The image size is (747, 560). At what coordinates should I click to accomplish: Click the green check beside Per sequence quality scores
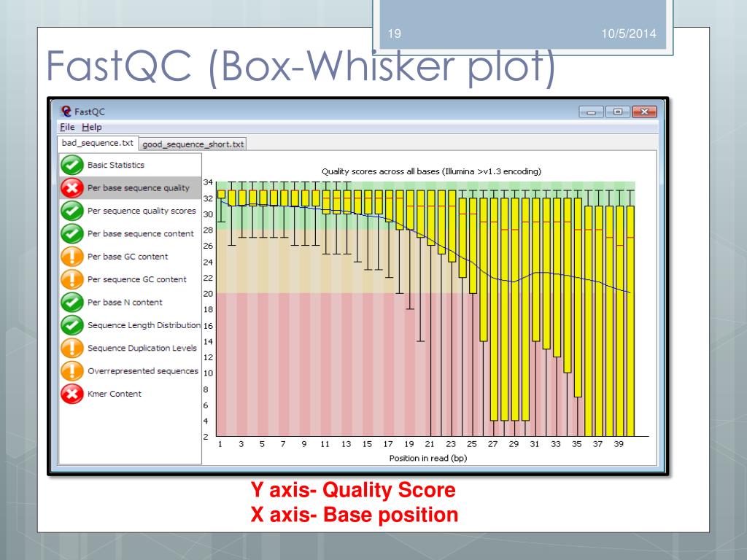click(x=72, y=211)
